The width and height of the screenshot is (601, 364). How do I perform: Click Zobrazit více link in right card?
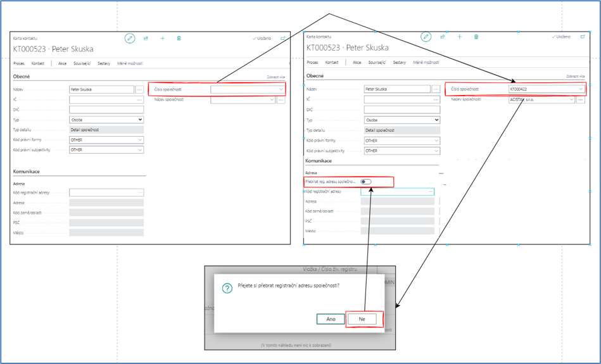pos(575,76)
